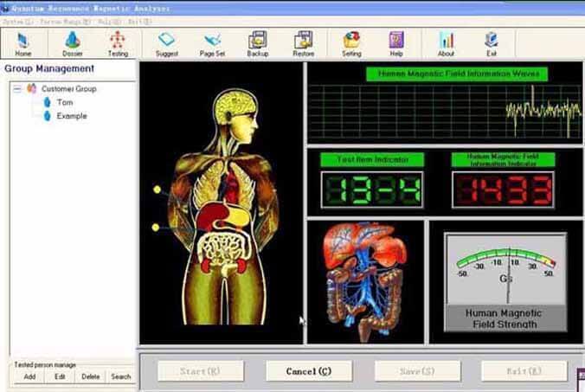Click the Help icon in the toolbar
The height and width of the screenshot is (392, 585).
click(x=396, y=43)
